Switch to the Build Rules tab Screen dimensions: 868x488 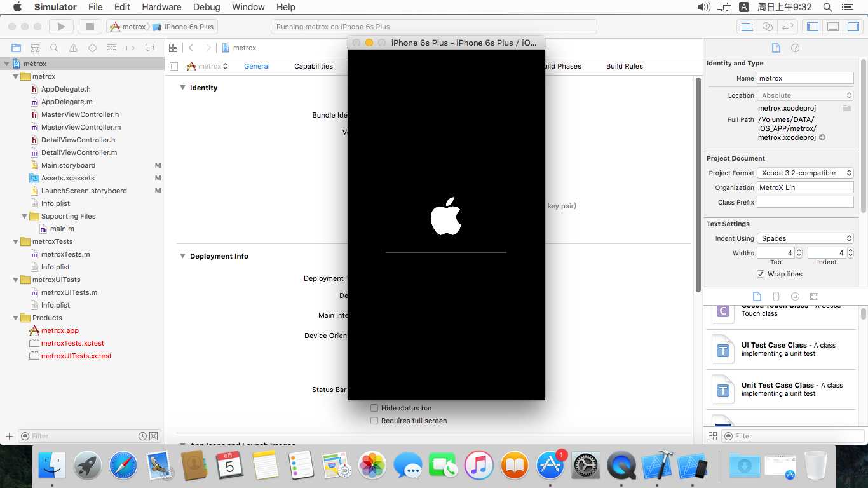pos(625,66)
